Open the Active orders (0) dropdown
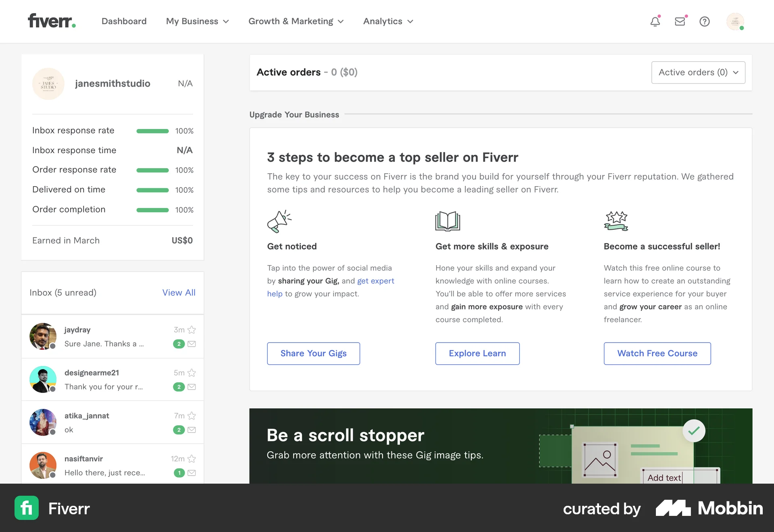774x532 pixels. 698,73
